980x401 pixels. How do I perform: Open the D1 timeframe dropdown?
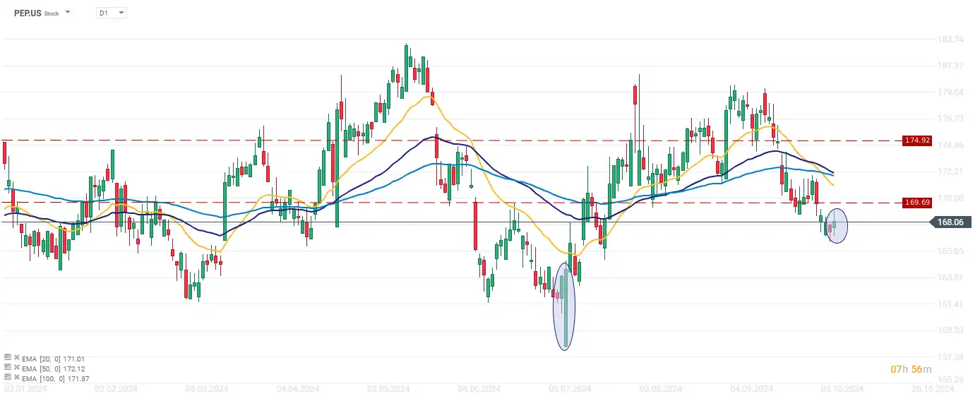pyautogui.click(x=112, y=13)
